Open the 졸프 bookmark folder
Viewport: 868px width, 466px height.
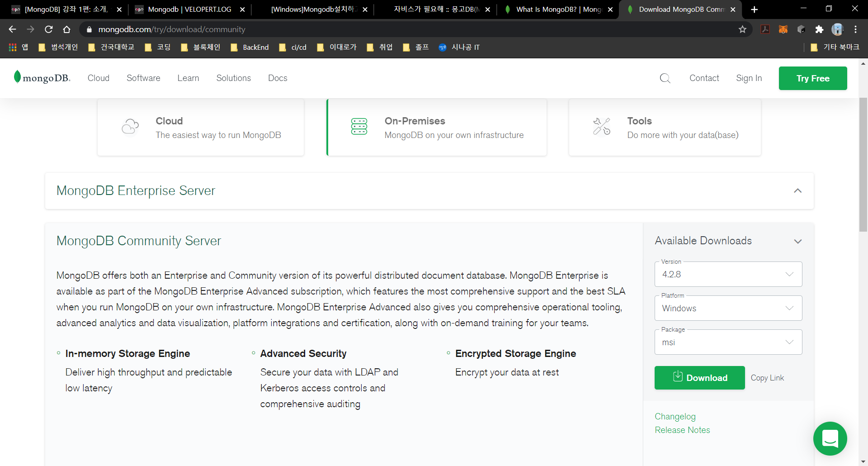415,47
